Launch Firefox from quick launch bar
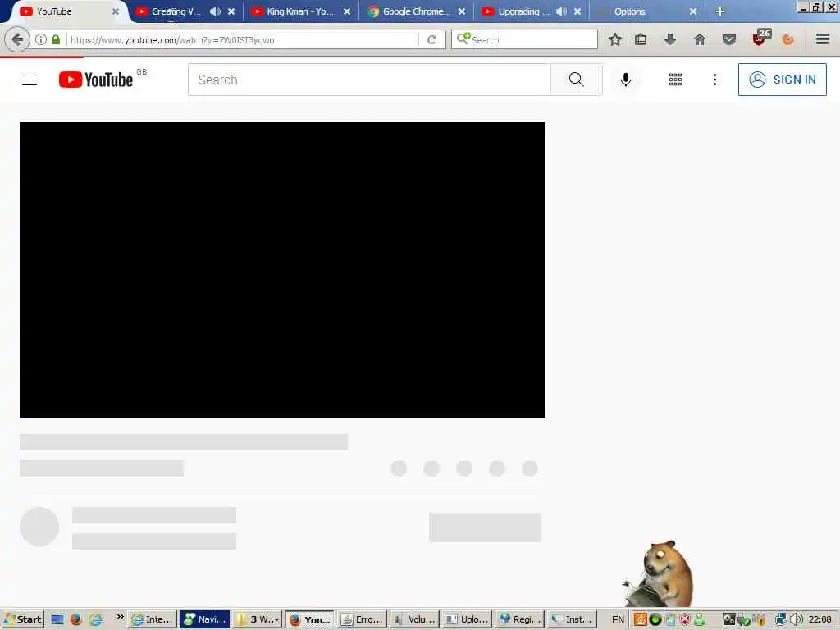Image resolution: width=840 pixels, height=630 pixels. [x=76, y=620]
